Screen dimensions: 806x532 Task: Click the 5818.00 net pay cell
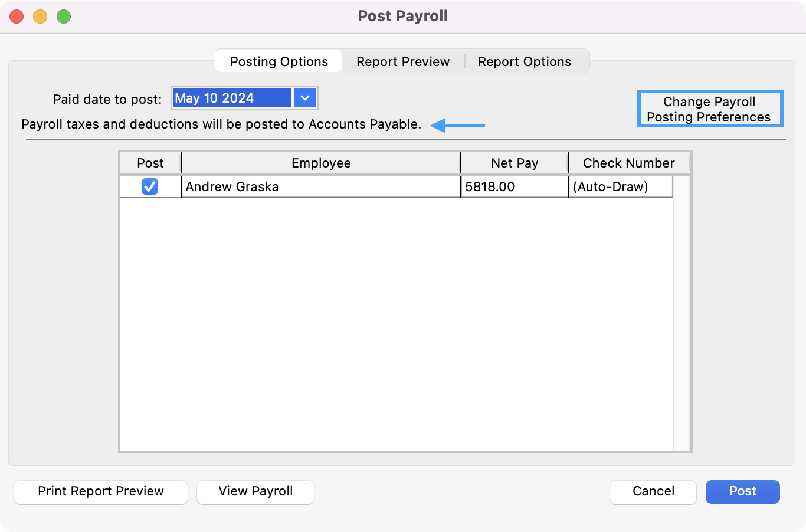(514, 186)
